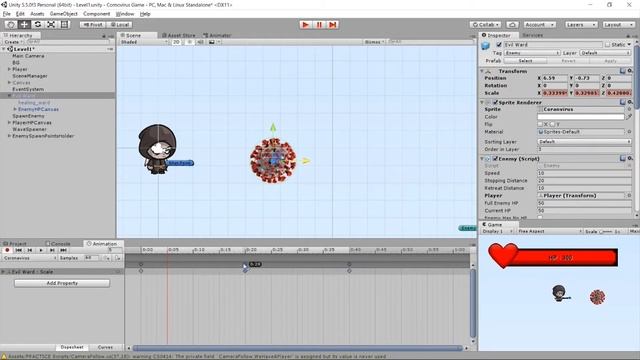Toggle the Flip X checkbox
640x360 pixels.
540,124
